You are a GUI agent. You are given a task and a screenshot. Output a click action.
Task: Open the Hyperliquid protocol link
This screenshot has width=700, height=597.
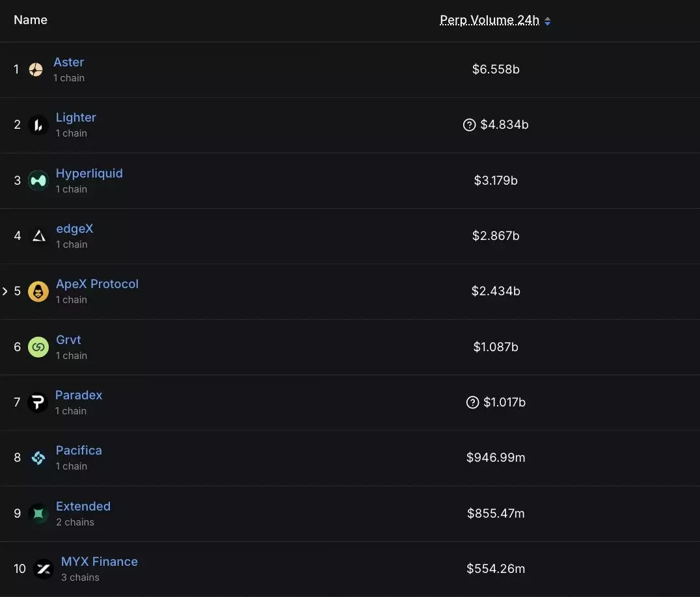pyautogui.click(x=89, y=174)
